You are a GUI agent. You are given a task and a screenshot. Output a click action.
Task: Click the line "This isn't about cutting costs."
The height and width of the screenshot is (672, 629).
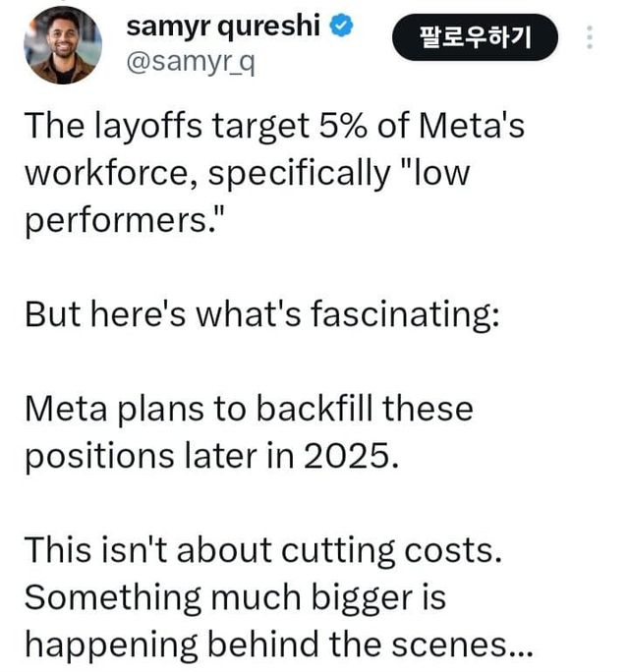point(263,550)
